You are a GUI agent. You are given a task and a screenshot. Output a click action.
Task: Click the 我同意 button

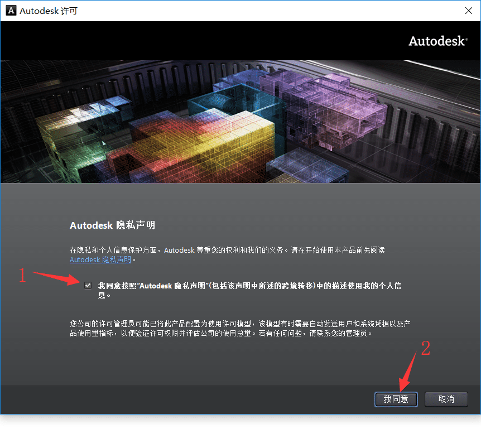[396, 399]
